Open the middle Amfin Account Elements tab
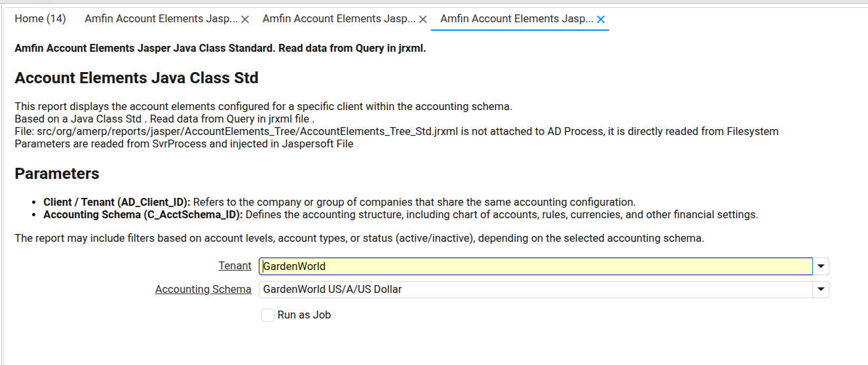Image resolution: width=868 pixels, height=365 pixels. [338, 19]
